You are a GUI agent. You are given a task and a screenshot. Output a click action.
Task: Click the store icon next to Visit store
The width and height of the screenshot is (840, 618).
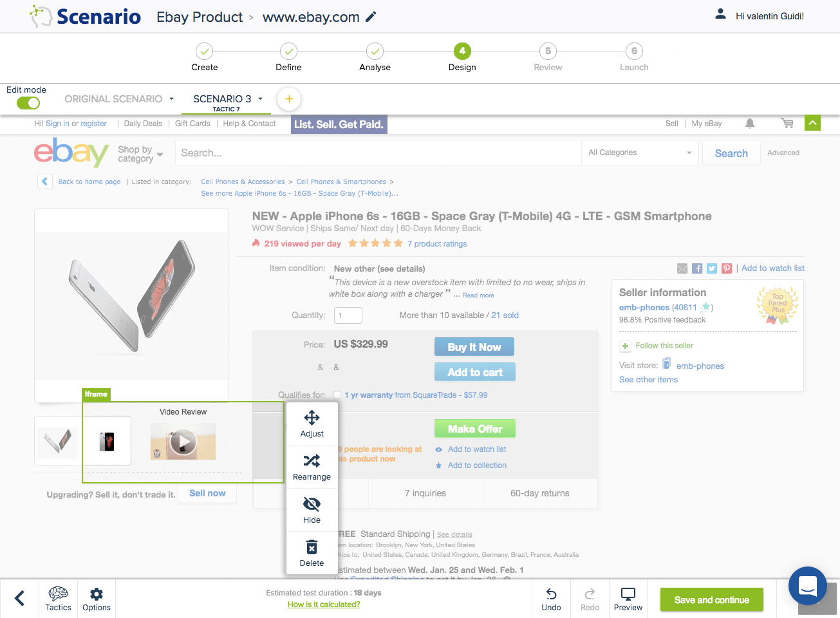click(x=667, y=364)
